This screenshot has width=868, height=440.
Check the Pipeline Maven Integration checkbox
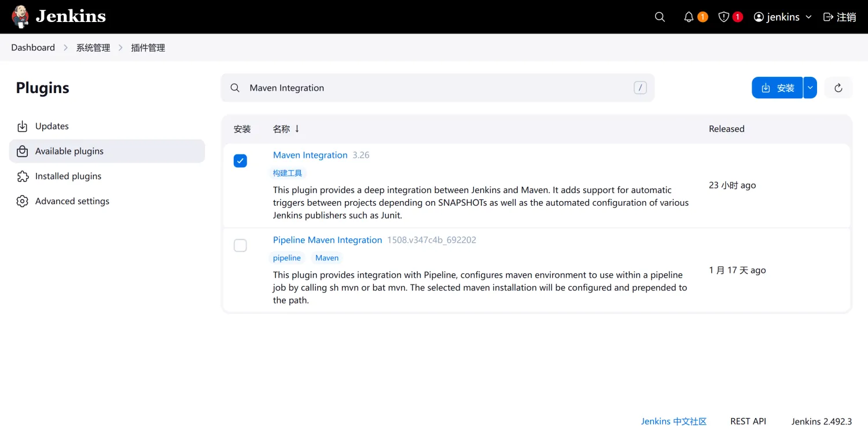[x=240, y=246]
